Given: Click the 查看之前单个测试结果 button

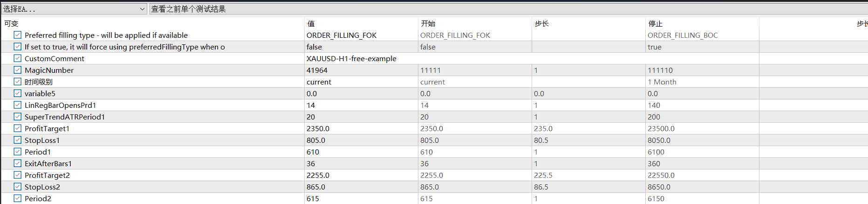Looking at the screenshot, I should (x=508, y=9).
